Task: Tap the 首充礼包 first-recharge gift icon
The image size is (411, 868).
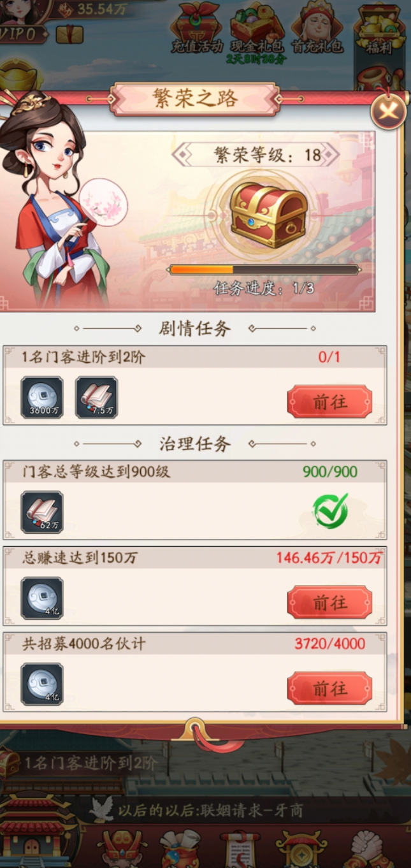Action: pos(317,27)
